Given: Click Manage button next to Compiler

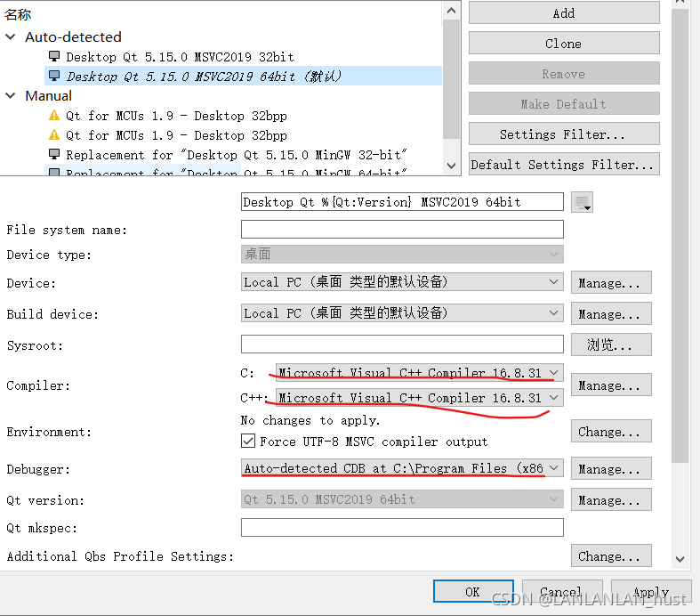Looking at the screenshot, I should pos(611,385).
